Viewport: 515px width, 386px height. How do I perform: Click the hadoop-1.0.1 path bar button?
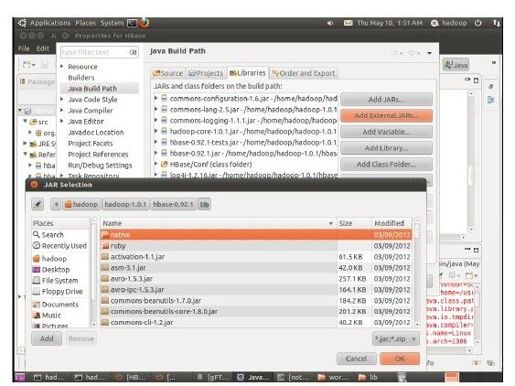click(125, 204)
